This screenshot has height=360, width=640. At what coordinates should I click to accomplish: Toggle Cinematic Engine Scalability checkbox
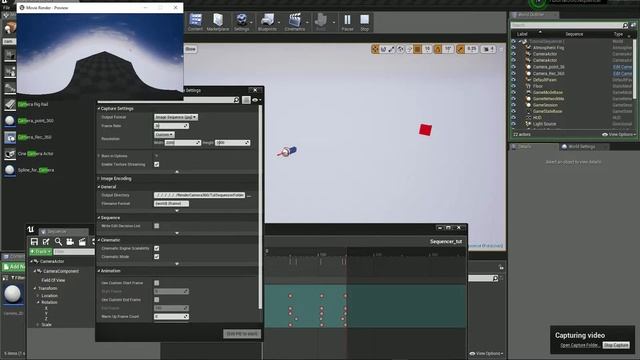[x=157, y=248]
